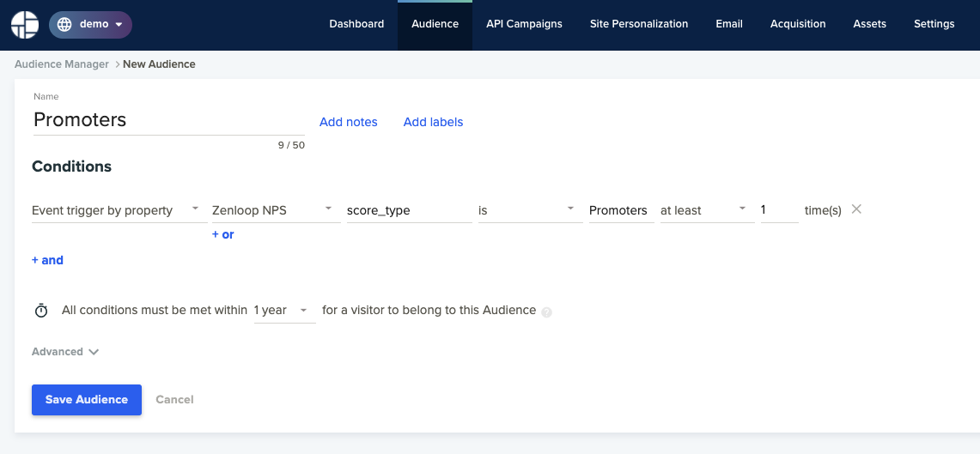The height and width of the screenshot is (454, 980).
Task: Click Add notes link
Action: [348, 122]
